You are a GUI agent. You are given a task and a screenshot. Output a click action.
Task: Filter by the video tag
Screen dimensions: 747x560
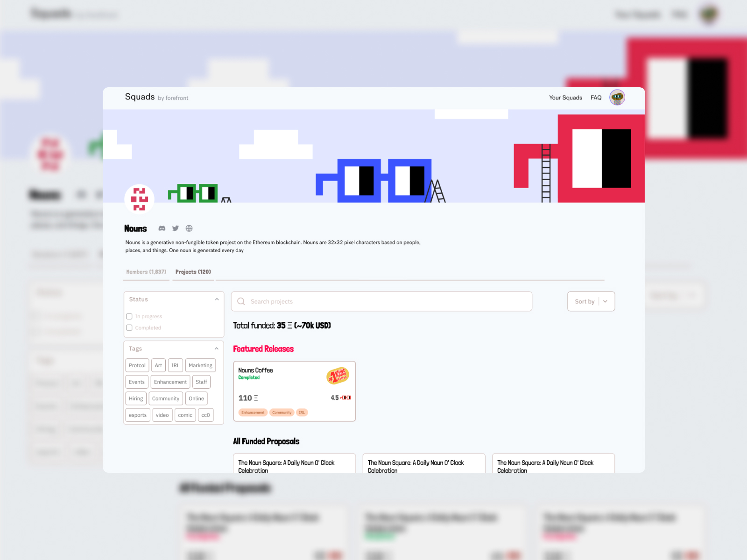[x=162, y=415]
